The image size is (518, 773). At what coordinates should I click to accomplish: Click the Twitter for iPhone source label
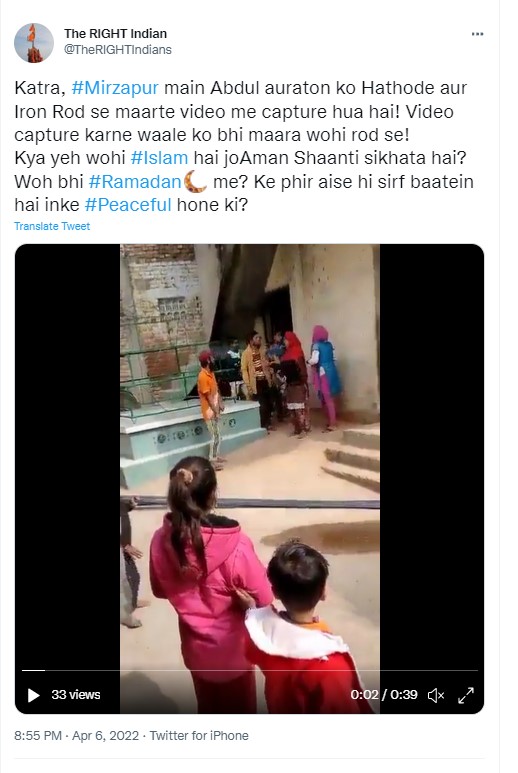click(199, 736)
